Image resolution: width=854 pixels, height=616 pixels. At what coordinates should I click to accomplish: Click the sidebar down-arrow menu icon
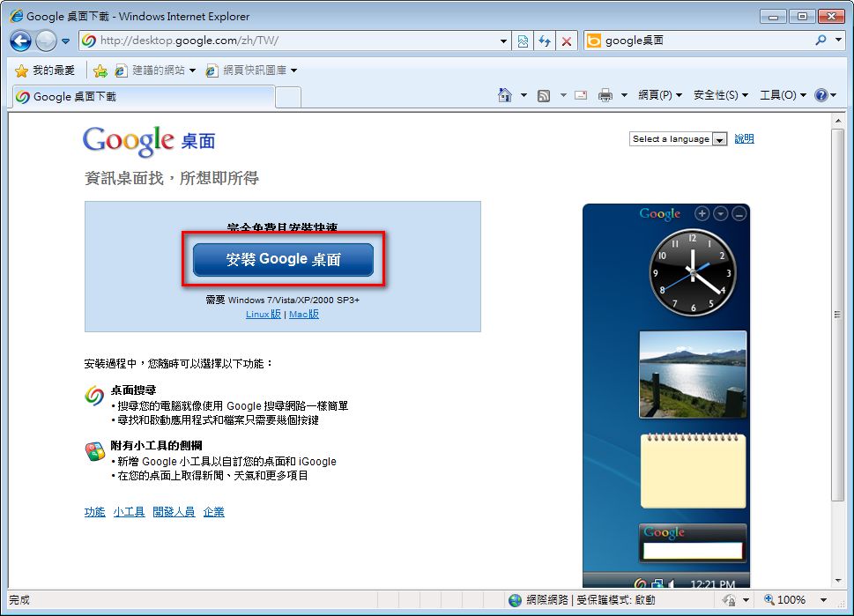coord(721,214)
